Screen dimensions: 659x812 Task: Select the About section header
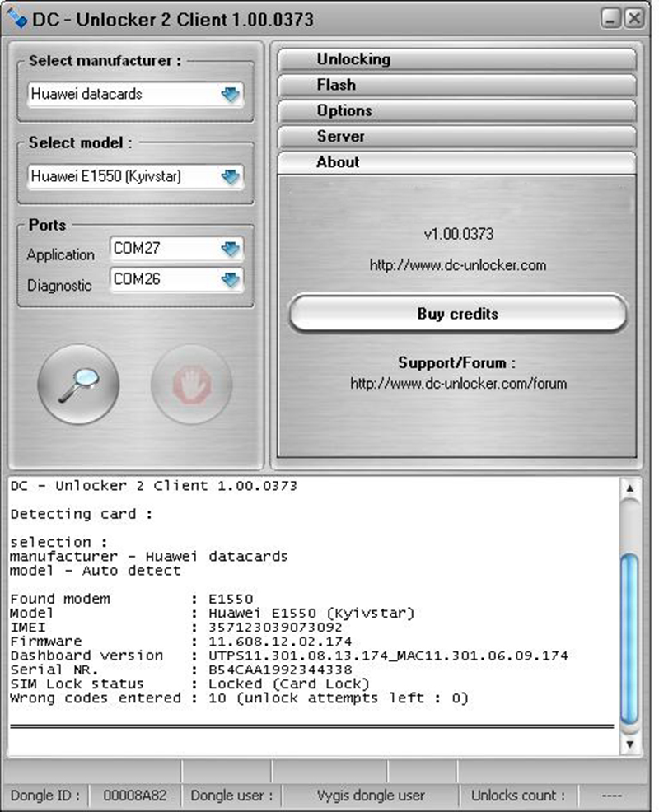(456, 162)
